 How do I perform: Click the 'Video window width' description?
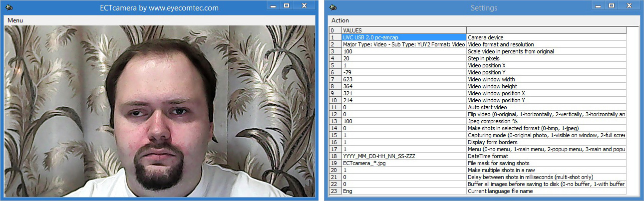coord(546,79)
